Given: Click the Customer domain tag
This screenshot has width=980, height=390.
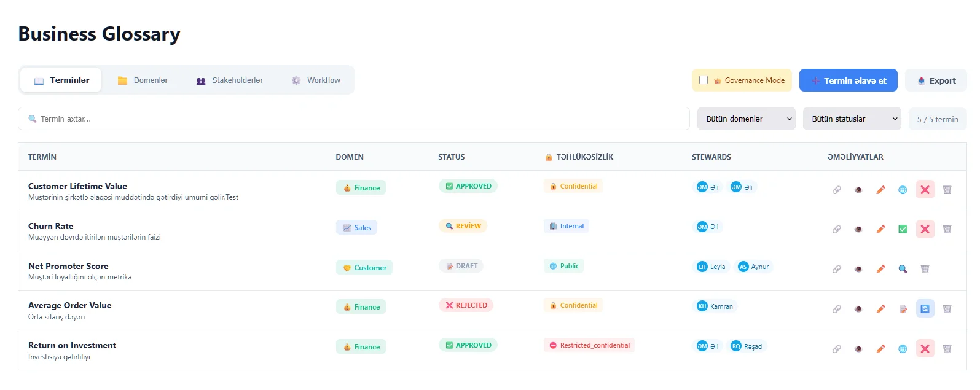Looking at the screenshot, I should tap(364, 267).
